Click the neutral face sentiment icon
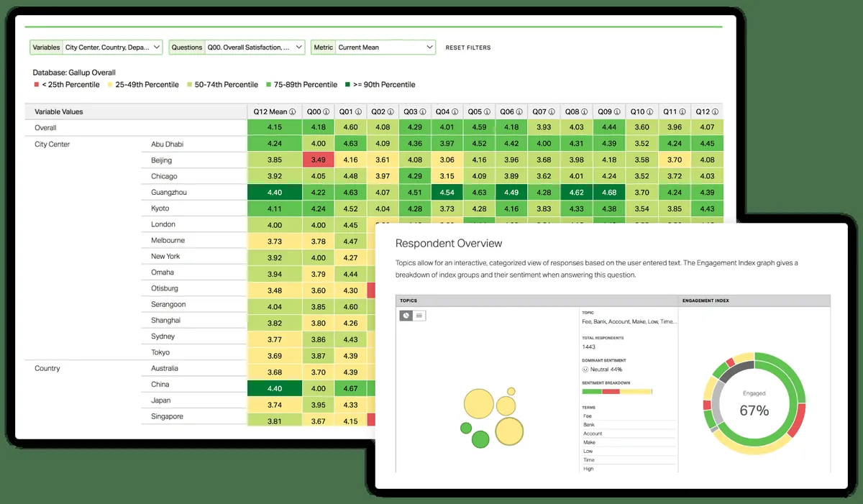 click(585, 369)
